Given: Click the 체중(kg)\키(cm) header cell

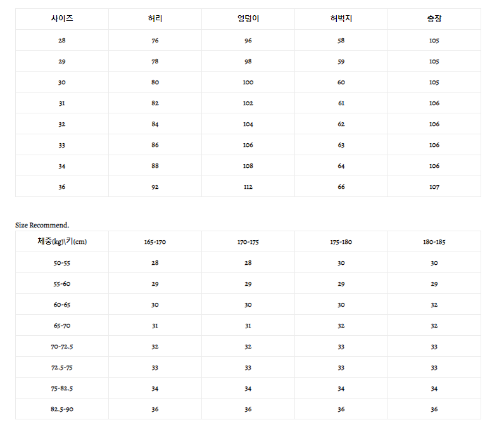Looking at the screenshot, I should click(62, 241).
